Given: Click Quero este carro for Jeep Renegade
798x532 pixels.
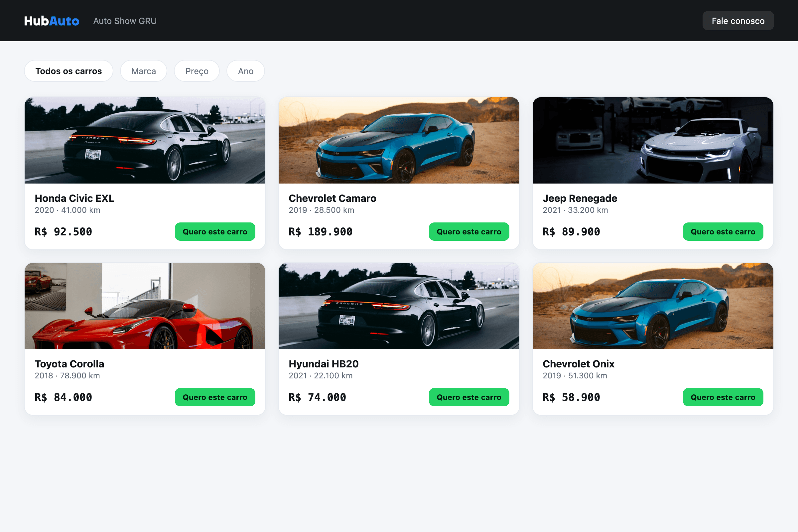Looking at the screenshot, I should (723, 232).
